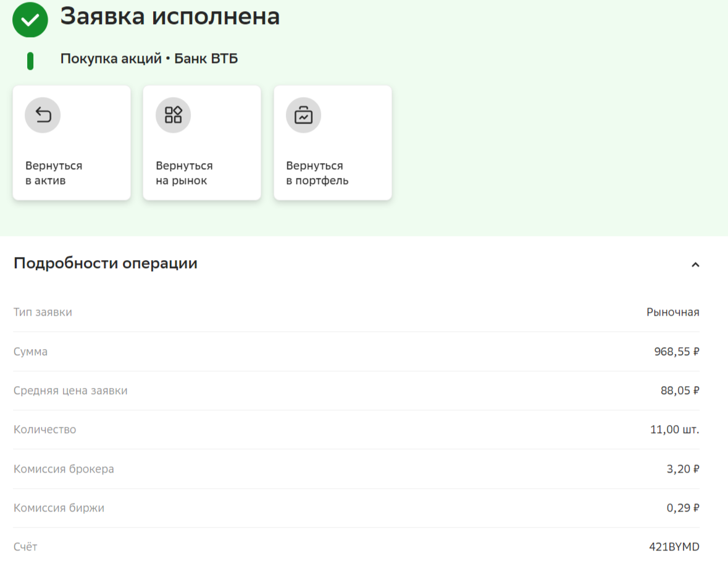Click the circular icon on the 'Вернуться в актив' card
The width and height of the screenshot is (728, 577).
[x=42, y=115]
